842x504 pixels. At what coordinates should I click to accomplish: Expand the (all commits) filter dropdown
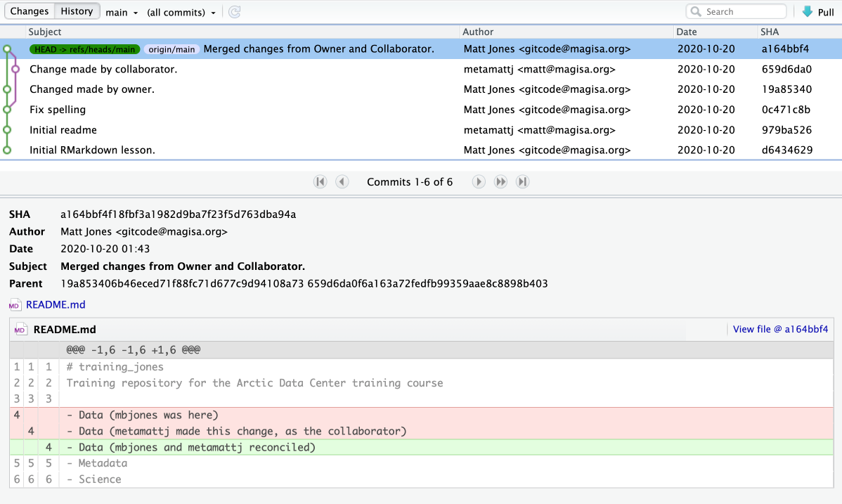click(x=181, y=13)
